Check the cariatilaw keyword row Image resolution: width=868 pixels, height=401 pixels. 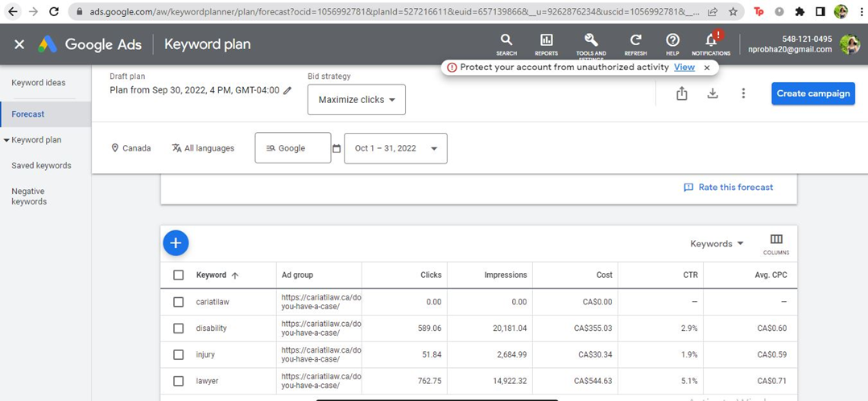click(178, 302)
